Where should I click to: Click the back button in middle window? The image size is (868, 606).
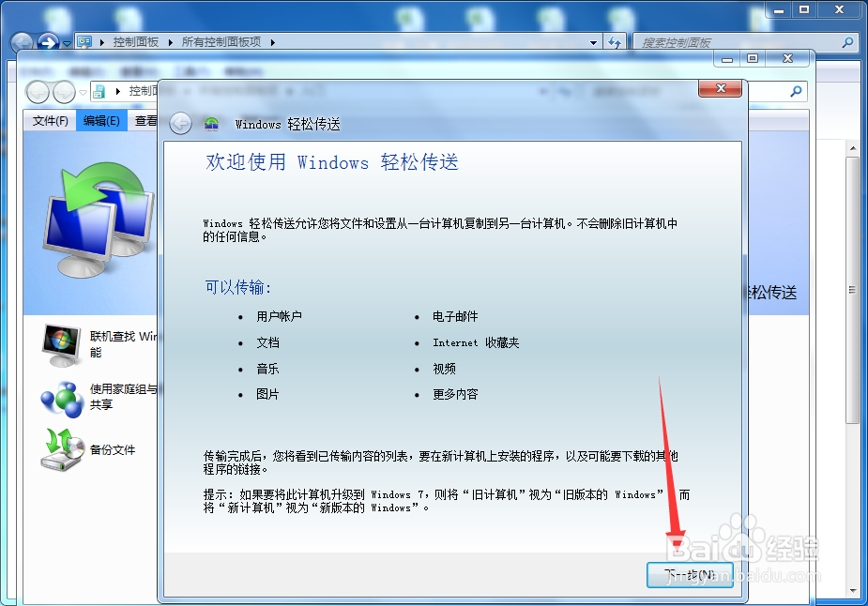click(x=38, y=92)
